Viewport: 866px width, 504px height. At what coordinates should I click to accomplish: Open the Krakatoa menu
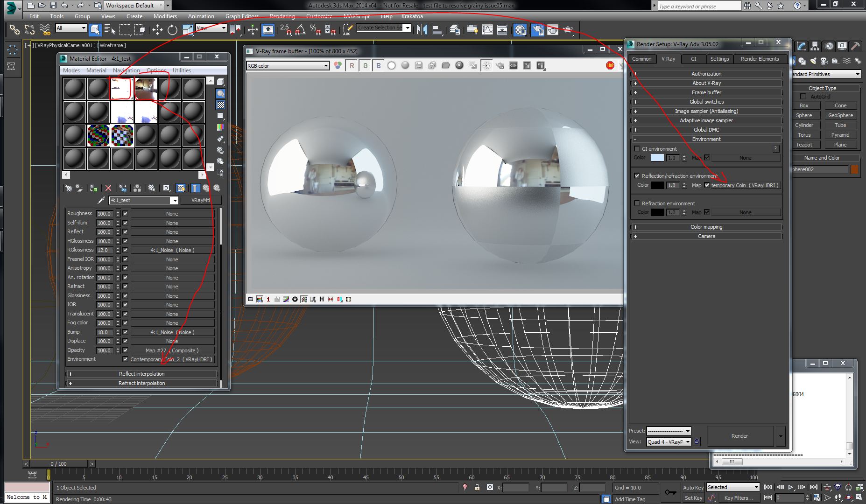coord(412,16)
